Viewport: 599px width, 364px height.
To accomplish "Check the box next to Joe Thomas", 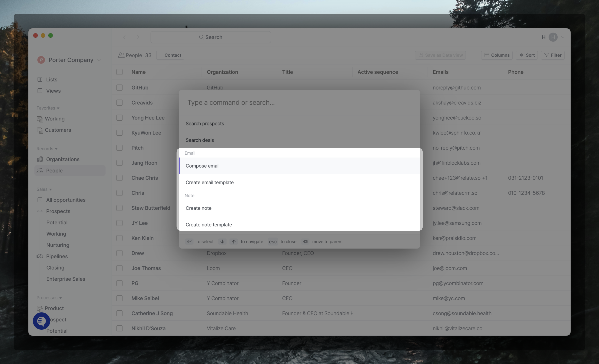I will [119, 268].
